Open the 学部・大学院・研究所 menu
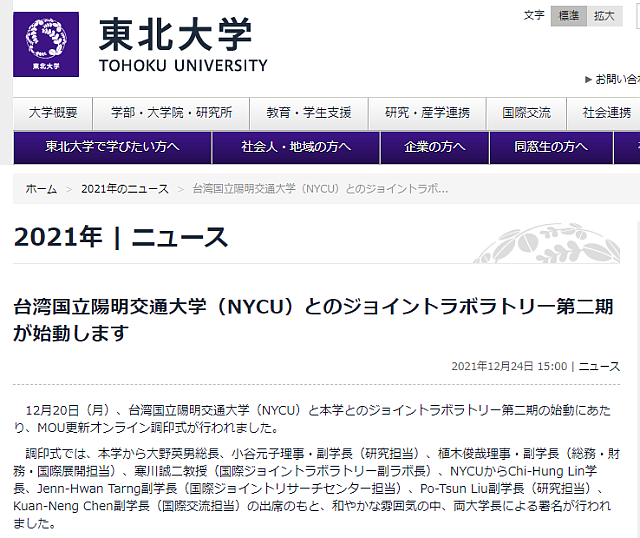This screenshot has height=538, width=640. coord(171,113)
